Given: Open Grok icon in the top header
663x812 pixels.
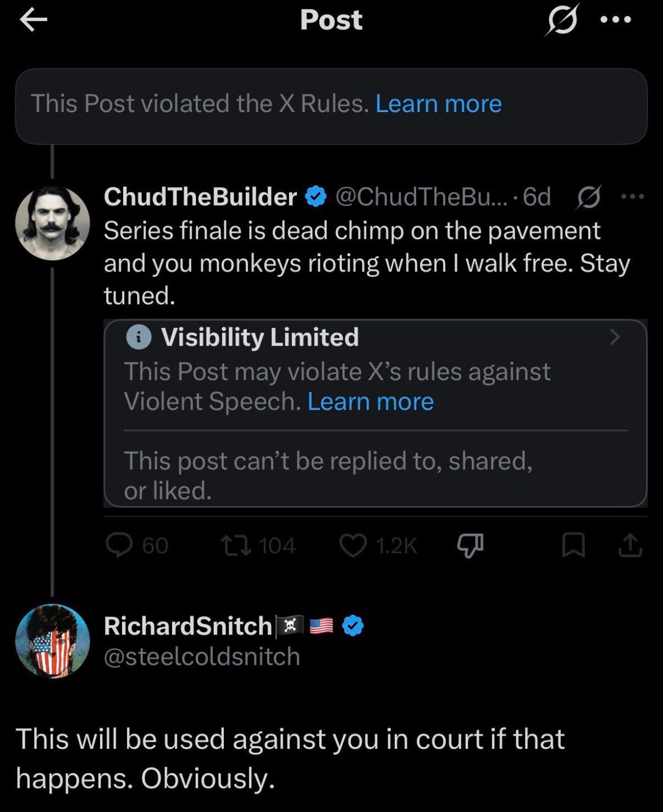Looking at the screenshot, I should (563, 20).
